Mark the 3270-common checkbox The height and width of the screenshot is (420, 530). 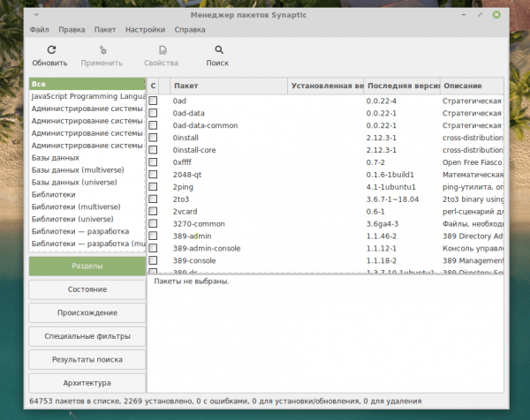click(153, 223)
